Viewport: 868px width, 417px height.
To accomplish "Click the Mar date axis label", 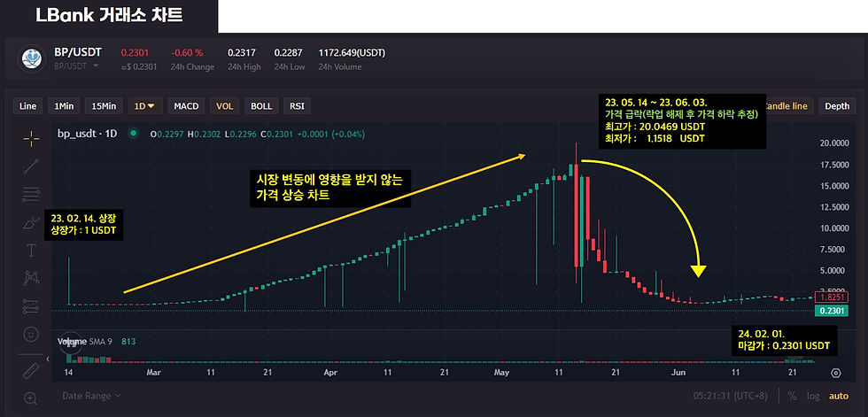I will pos(152,373).
